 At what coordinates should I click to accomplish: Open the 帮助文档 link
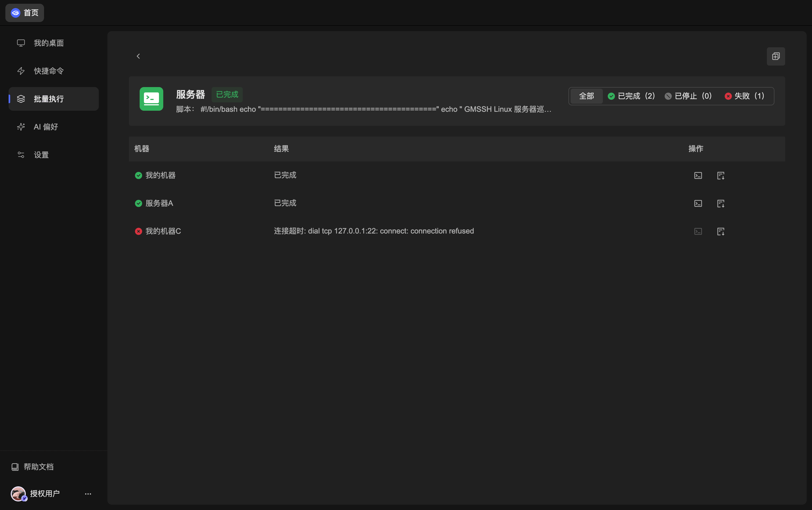32,467
